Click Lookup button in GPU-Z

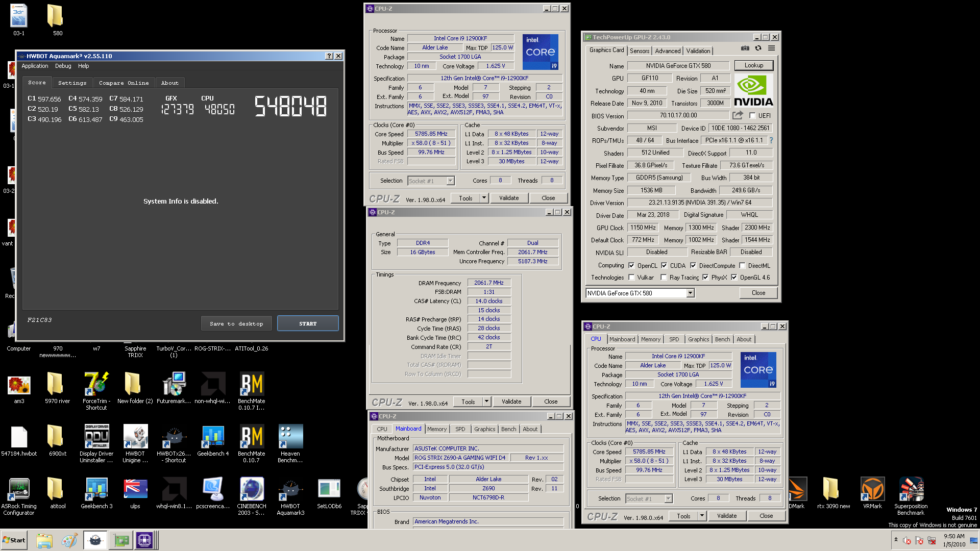tap(754, 65)
